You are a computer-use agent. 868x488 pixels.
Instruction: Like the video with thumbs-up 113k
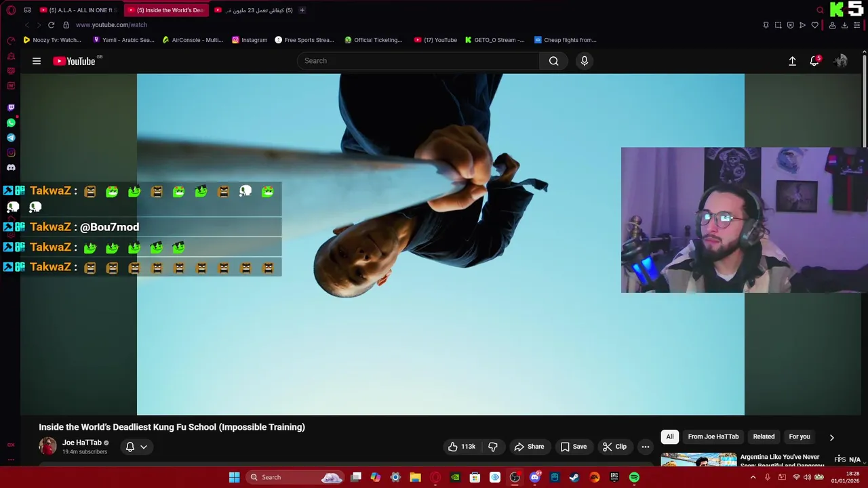(462, 447)
